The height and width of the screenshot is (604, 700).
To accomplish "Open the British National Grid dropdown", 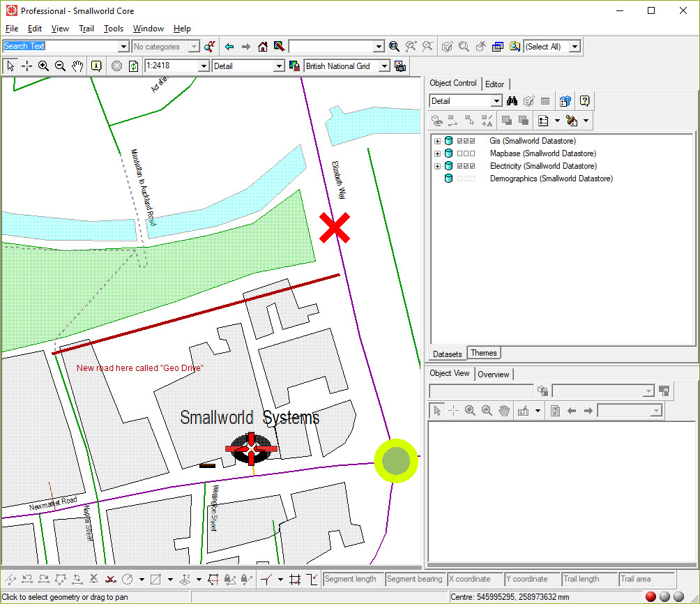I will 383,66.
